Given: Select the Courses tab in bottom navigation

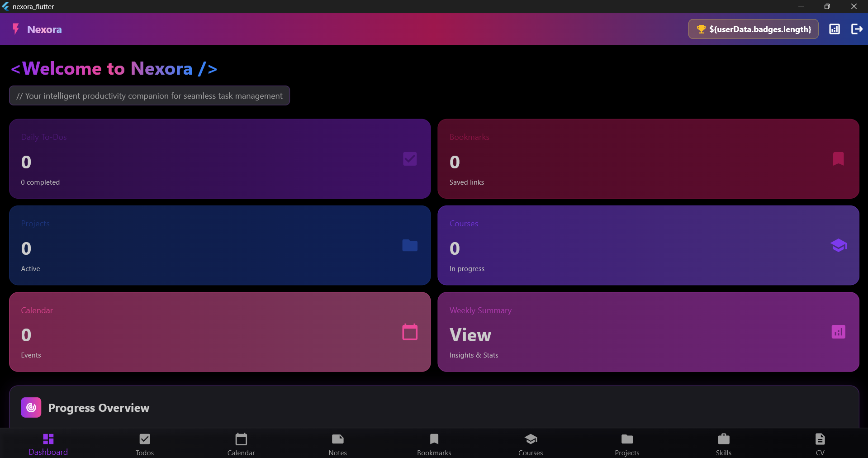Looking at the screenshot, I should pyautogui.click(x=531, y=444).
